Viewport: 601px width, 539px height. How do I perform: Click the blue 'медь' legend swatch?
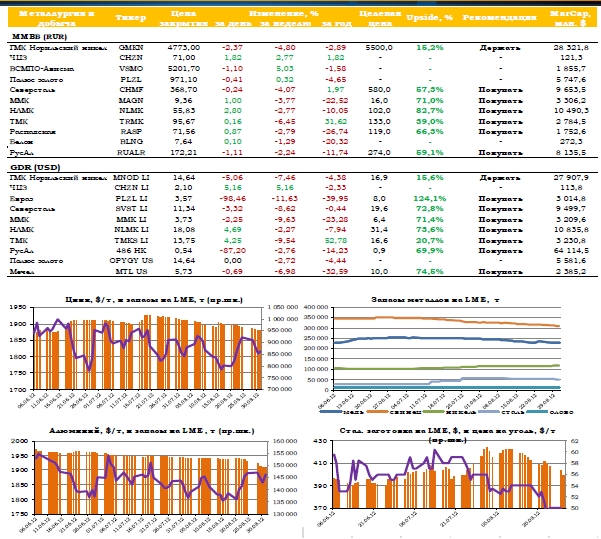(x=330, y=412)
